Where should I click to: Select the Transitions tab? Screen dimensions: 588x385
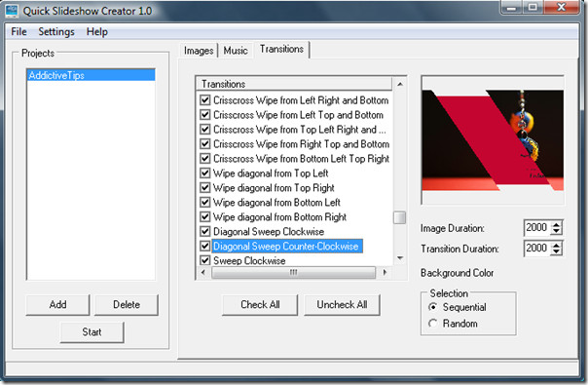pos(281,49)
